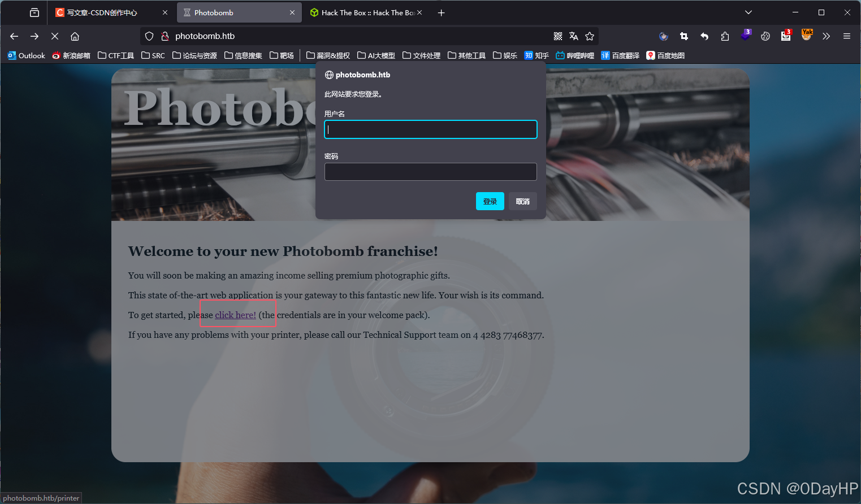Open the application hamburger menu
The image size is (861, 504).
click(847, 36)
